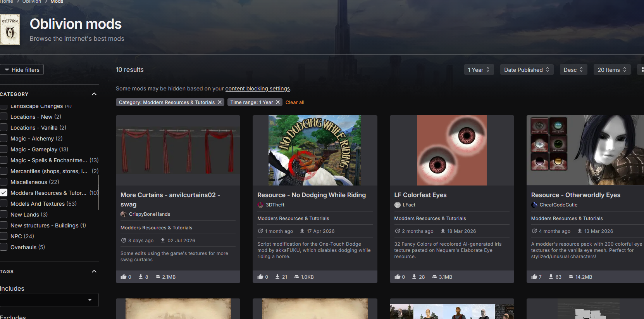Click the upload icon next to '17 Apr 2026'
The height and width of the screenshot is (319, 644).
point(302,231)
